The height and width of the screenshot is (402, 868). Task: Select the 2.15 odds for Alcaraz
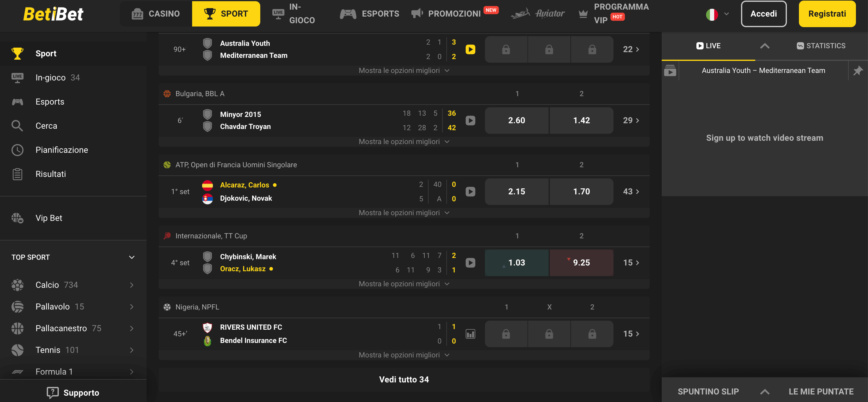point(516,191)
